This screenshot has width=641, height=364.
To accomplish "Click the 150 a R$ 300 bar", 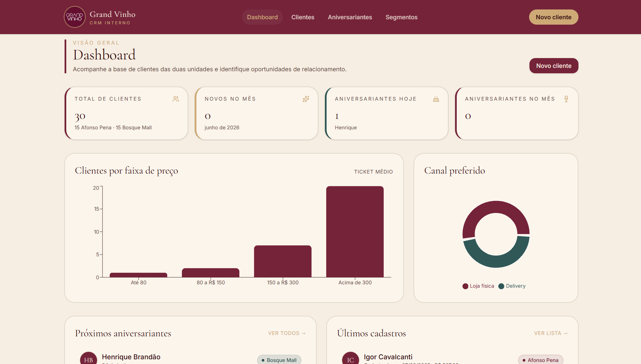I will tap(283, 261).
